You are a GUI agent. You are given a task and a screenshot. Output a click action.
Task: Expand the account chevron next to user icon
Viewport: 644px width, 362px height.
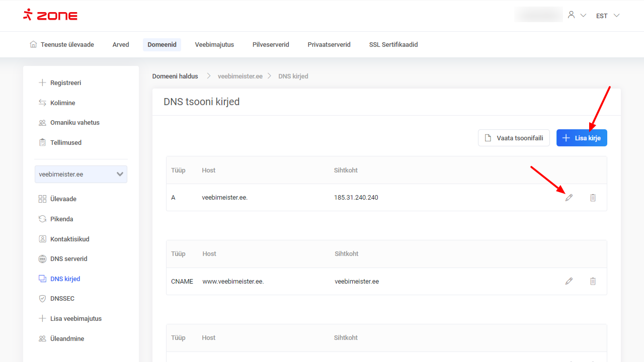583,16
